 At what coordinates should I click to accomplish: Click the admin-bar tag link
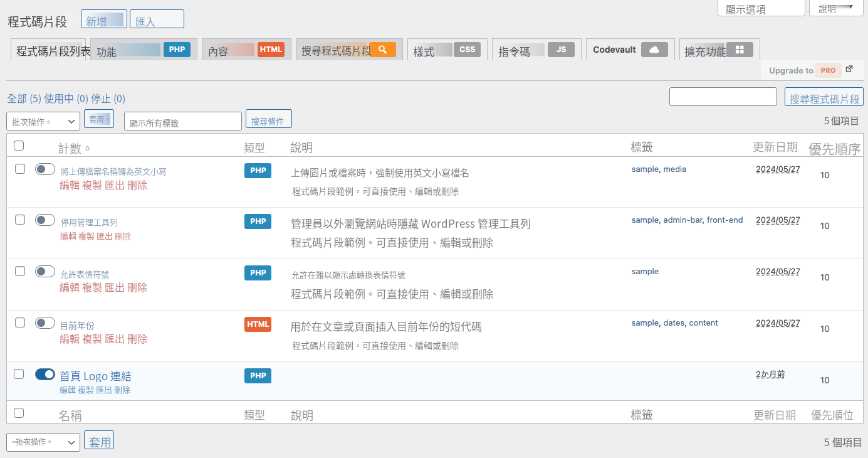click(683, 220)
